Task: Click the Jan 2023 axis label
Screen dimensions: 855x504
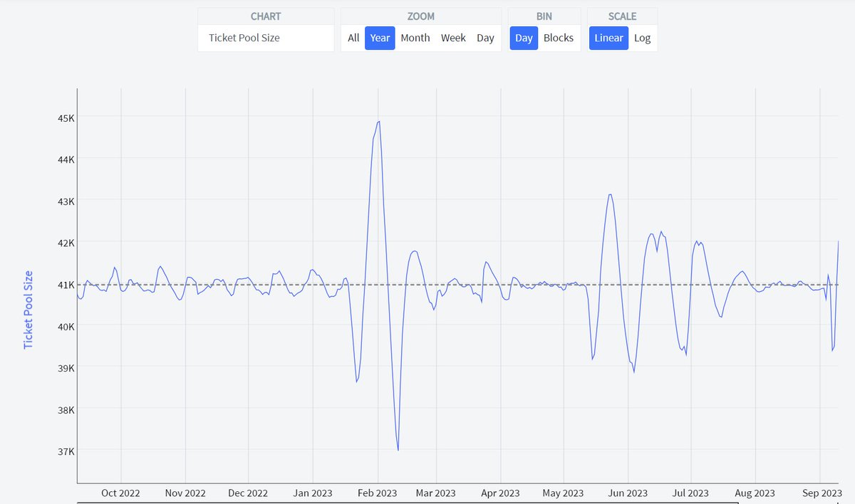Action: (313, 493)
